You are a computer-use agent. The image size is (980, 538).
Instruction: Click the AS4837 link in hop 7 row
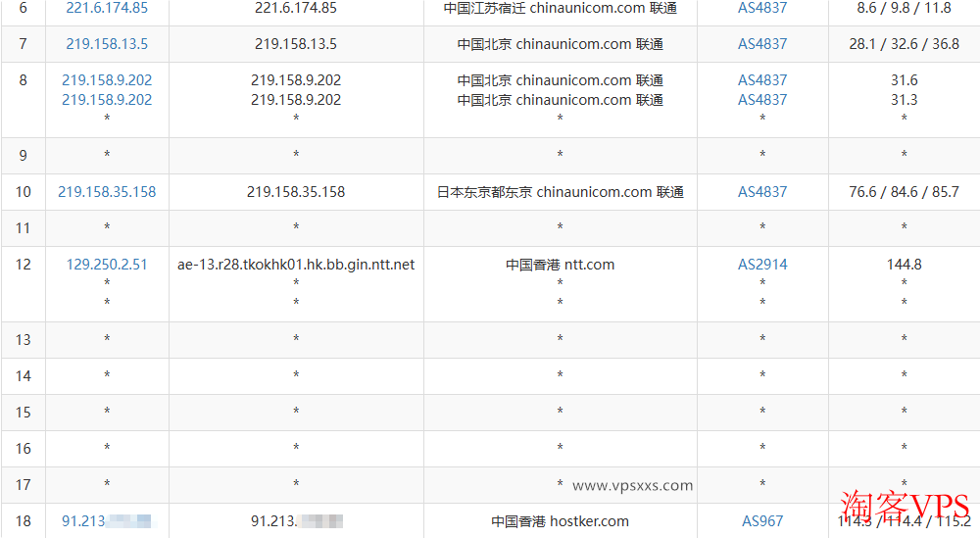coord(762,44)
